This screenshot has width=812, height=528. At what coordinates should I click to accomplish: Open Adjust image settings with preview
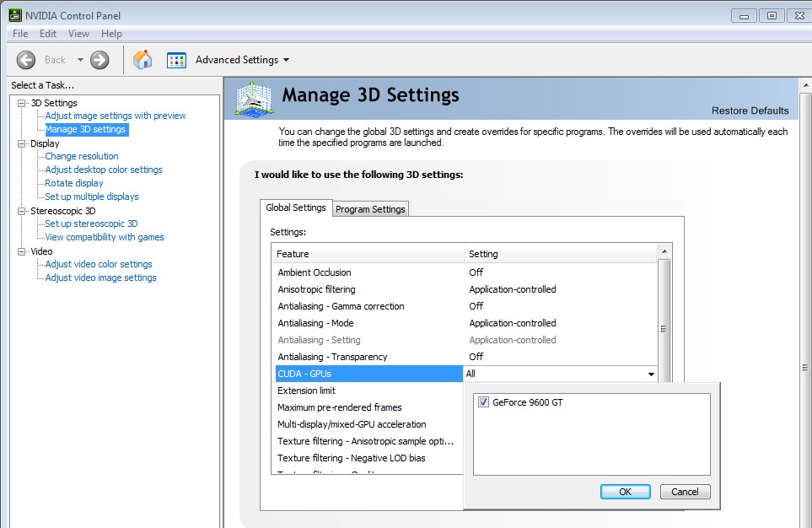116,116
